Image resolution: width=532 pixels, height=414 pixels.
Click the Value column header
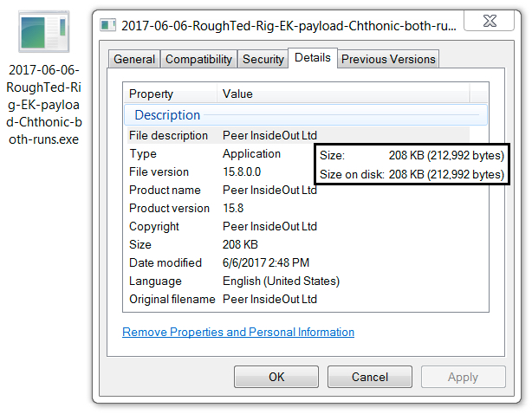343,94
